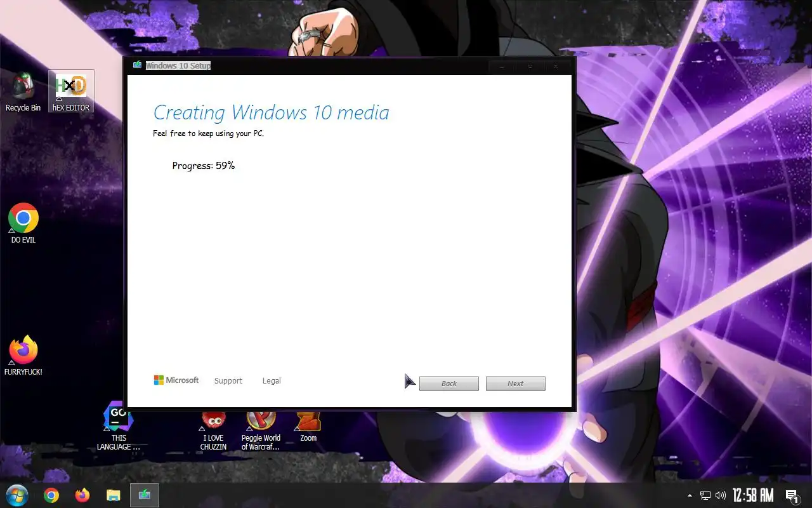Open the Recycle Bin desktop icon

coord(23,92)
